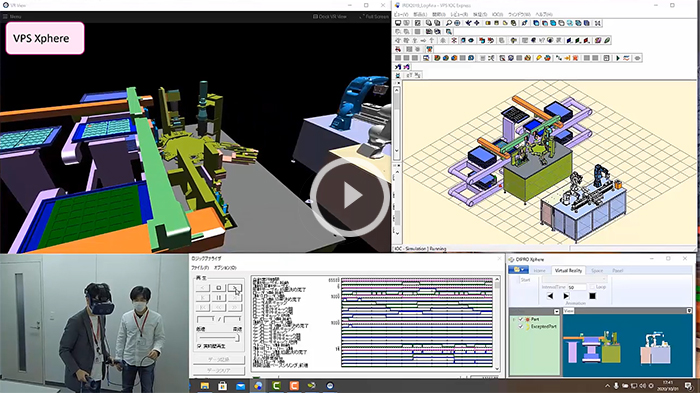
Task: Click the green simulation run arrow icon
Action: click(618, 58)
